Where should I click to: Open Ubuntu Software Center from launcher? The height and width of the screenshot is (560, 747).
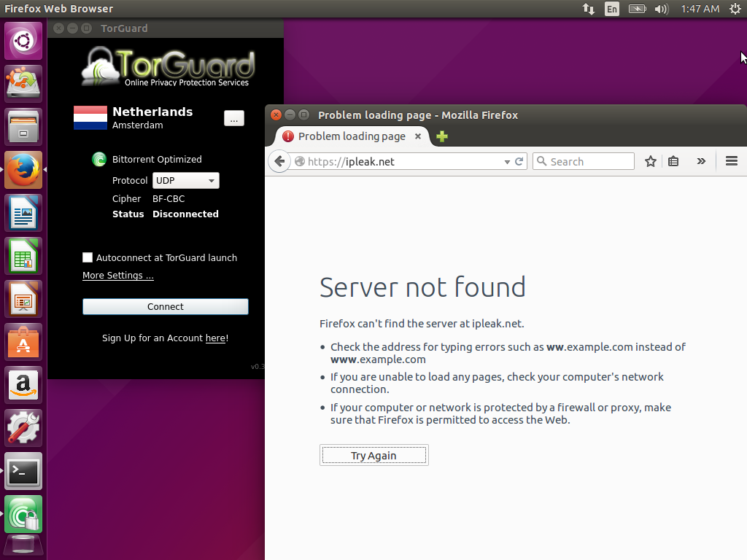tap(23, 342)
